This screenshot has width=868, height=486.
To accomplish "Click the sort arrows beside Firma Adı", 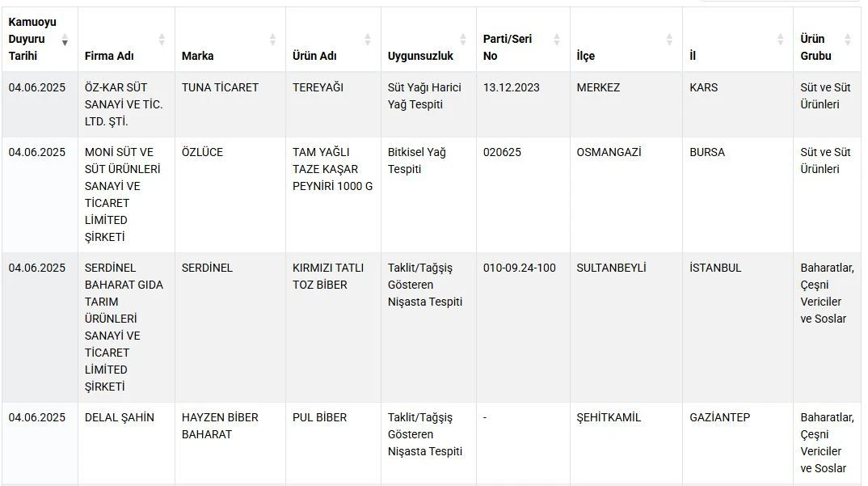I will pyautogui.click(x=162, y=40).
